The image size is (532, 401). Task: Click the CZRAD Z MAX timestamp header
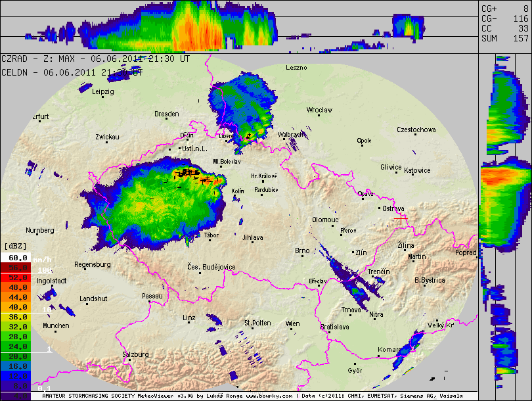[x=96, y=59]
